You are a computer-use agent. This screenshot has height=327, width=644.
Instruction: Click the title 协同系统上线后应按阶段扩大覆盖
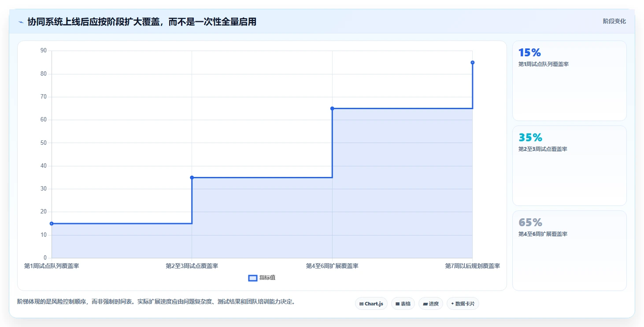pyautogui.click(x=142, y=22)
